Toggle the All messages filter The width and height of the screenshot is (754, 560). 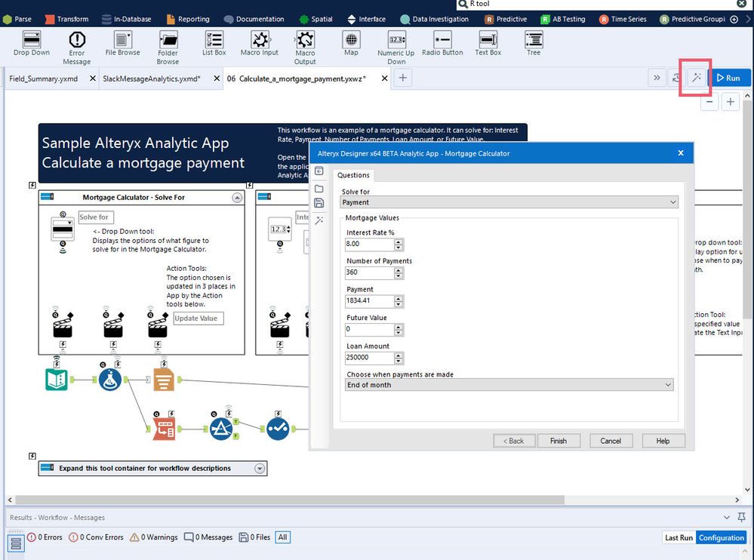pyautogui.click(x=282, y=537)
